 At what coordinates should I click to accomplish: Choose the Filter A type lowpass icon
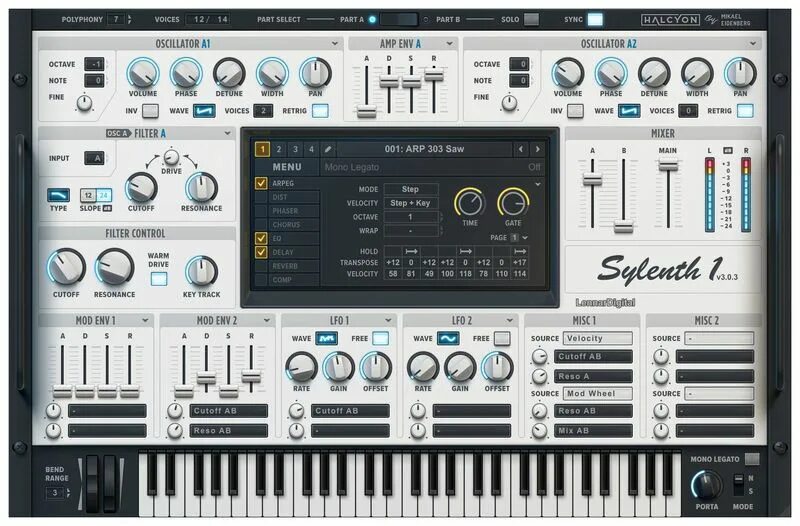pyautogui.click(x=58, y=195)
